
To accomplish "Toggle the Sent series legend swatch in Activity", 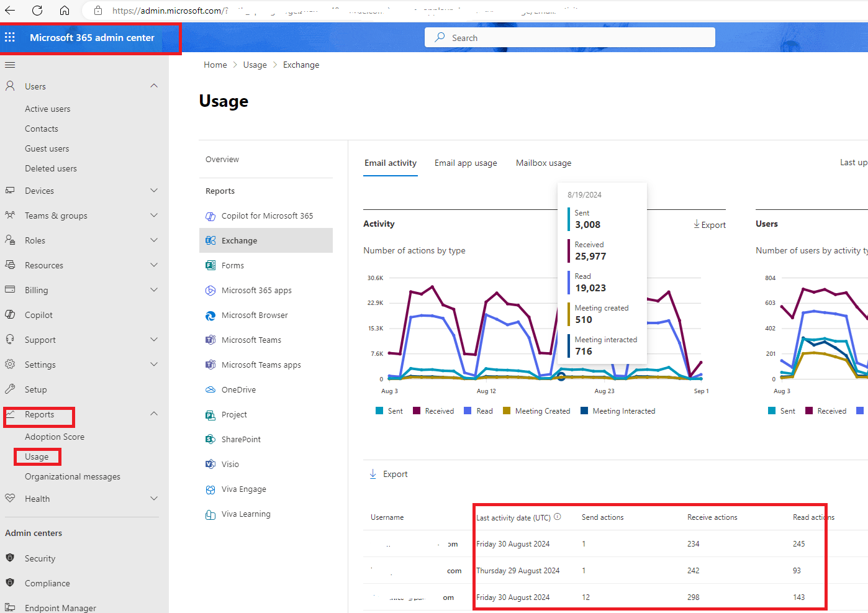I will [x=379, y=411].
